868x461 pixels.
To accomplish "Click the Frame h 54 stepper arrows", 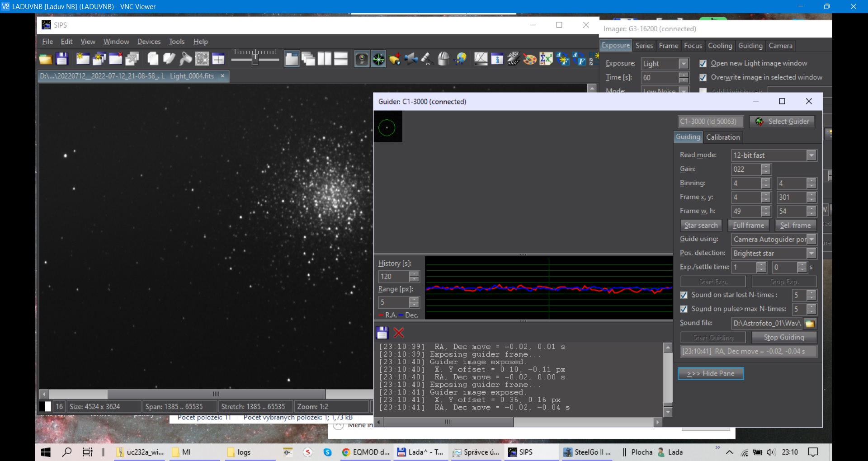I will 811,212.
